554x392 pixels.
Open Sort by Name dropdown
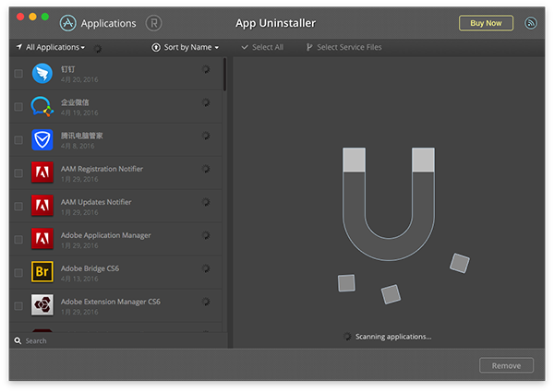pyautogui.click(x=186, y=47)
